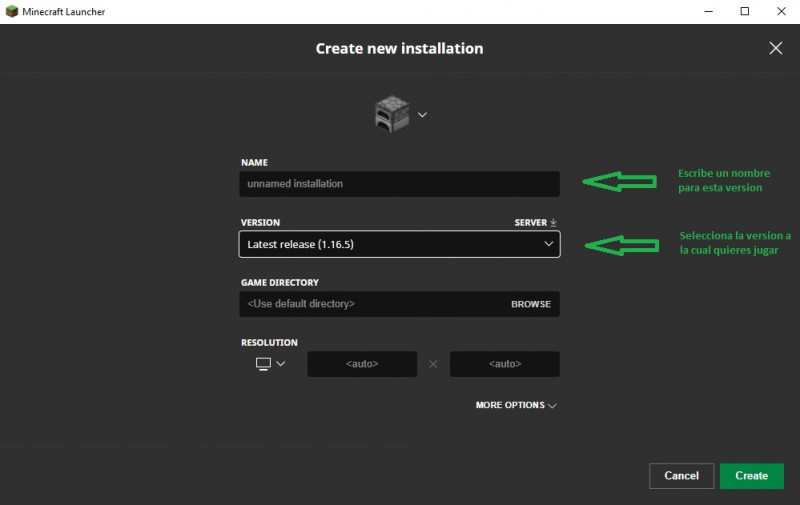Maximize the Minecraft Launcher window
This screenshot has width=800, height=505.
pyautogui.click(x=744, y=11)
